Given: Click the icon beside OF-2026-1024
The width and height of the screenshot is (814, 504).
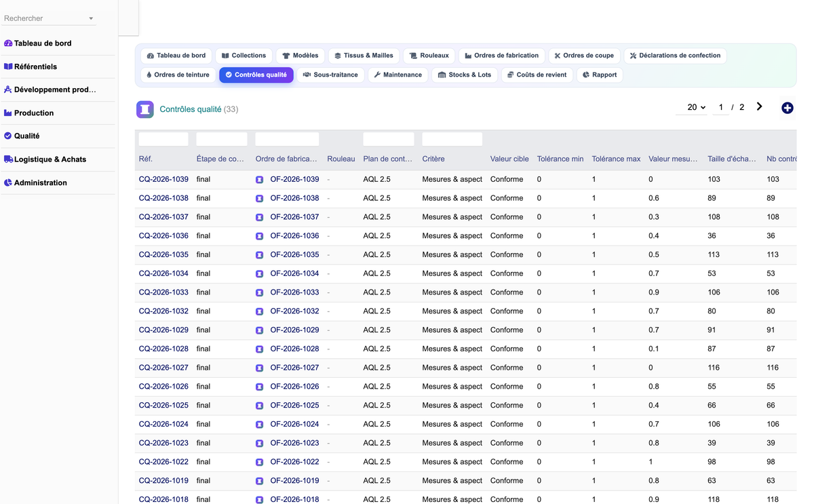Looking at the screenshot, I should pos(259,425).
